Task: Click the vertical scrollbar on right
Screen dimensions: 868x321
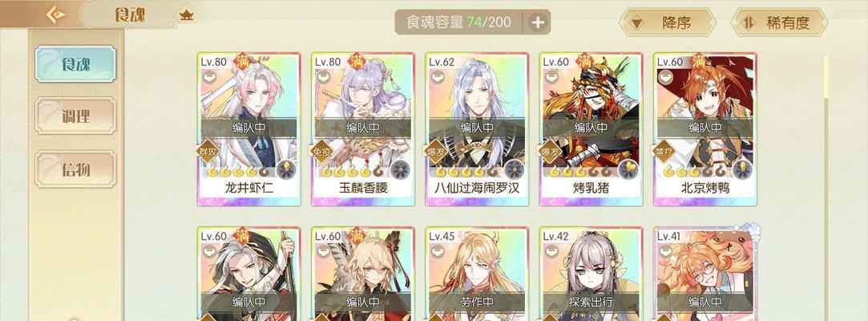Action: coord(826,188)
